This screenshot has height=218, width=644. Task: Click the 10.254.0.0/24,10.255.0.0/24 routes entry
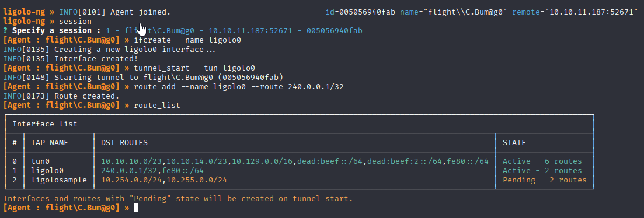(164, 180)
